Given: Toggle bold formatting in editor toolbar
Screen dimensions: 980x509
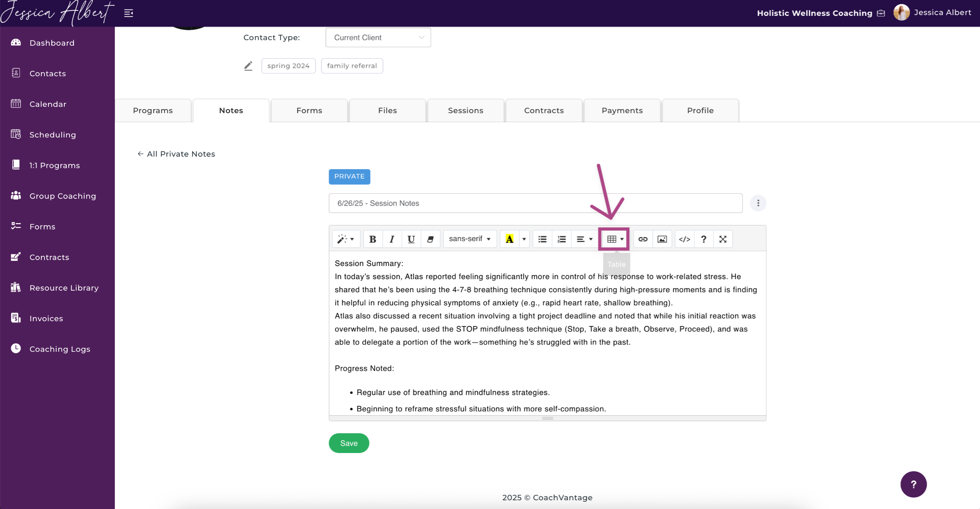Looking at the screenshot, I should click(x=373, y=239).
